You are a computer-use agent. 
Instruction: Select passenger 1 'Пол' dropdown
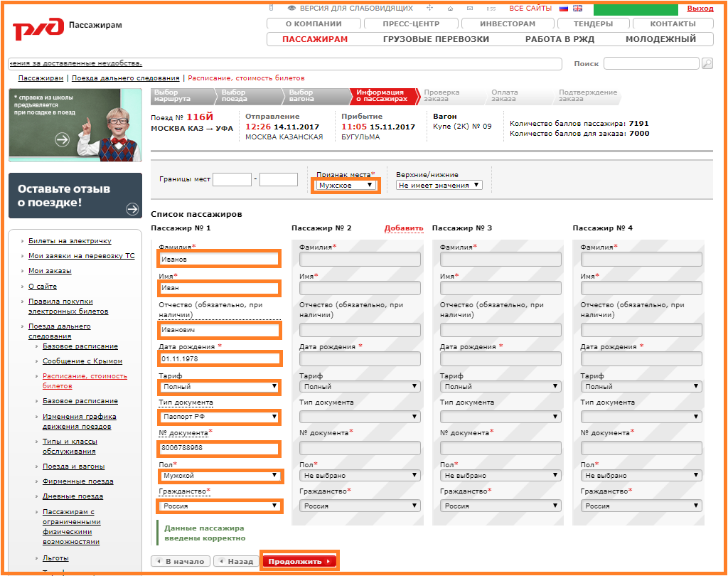[218, 476]
